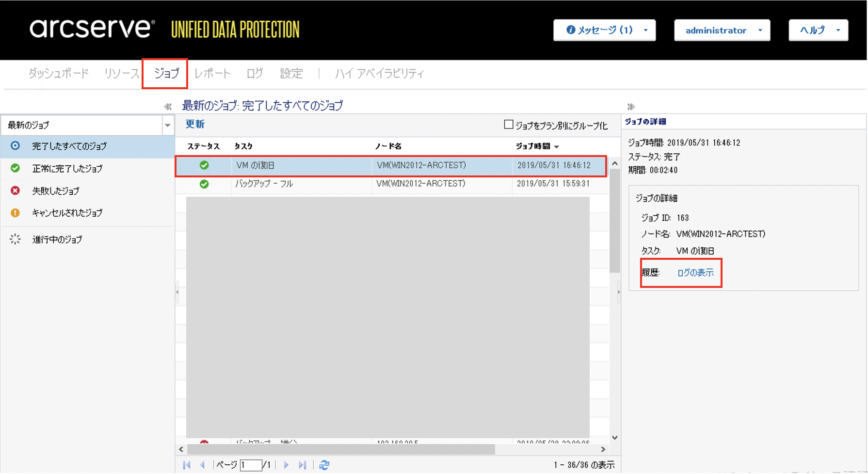Select 進行中のジョブ filter

[87, 239]
